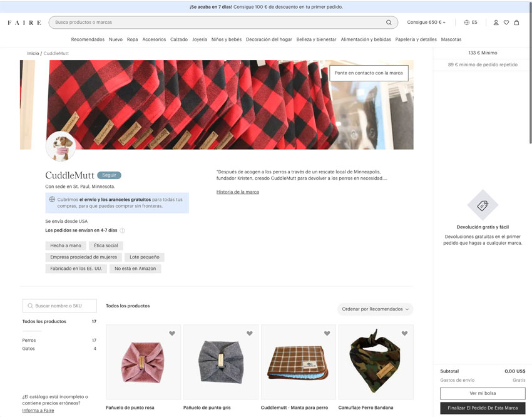Expand the Consigue 650 € dropdown
Viewport: 532px width, 417px height.
coord(426,23)
